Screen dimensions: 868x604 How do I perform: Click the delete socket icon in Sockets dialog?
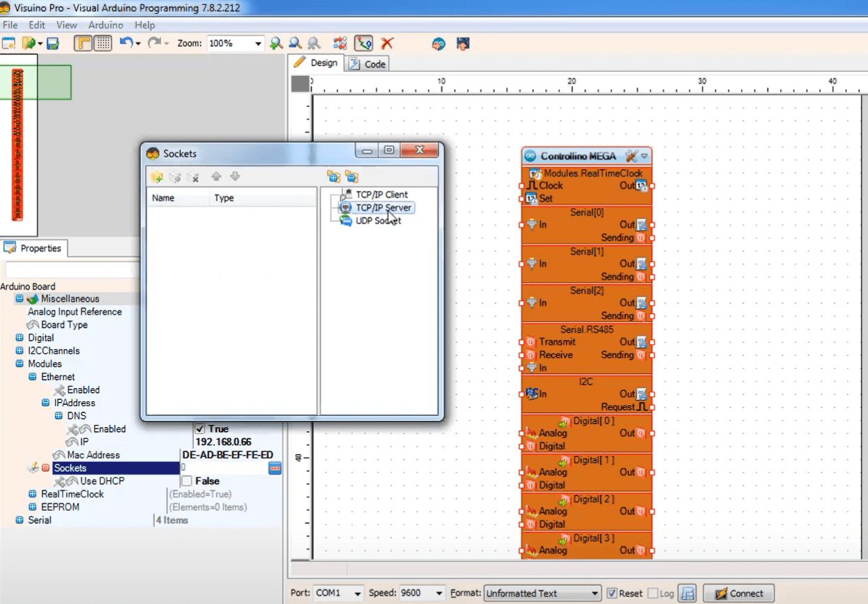pyautogui.click(x=195, y=177)
